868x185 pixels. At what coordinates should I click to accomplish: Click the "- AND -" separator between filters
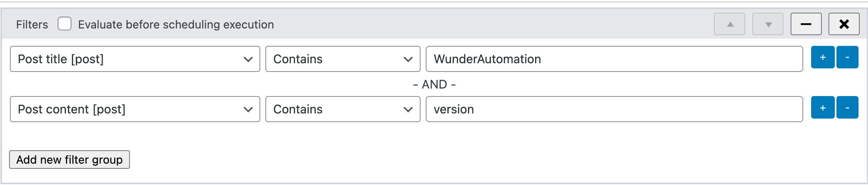click(x=434, y=84)
